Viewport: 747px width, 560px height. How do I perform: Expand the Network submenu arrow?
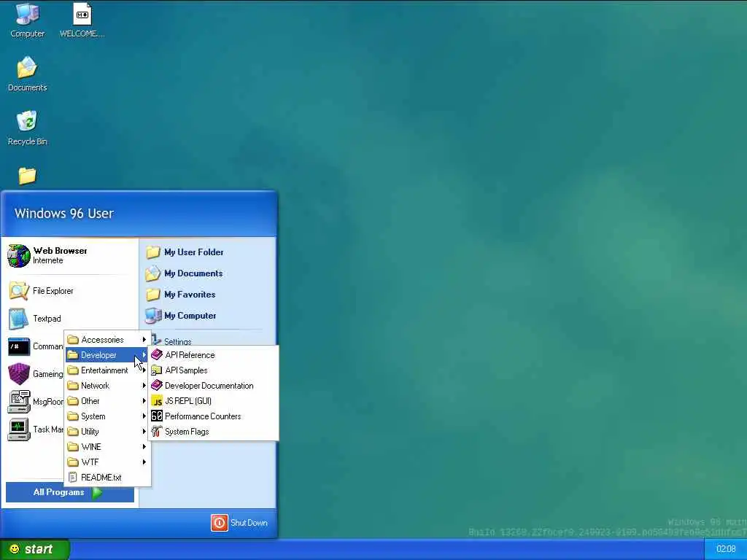[x=144, y=385]
